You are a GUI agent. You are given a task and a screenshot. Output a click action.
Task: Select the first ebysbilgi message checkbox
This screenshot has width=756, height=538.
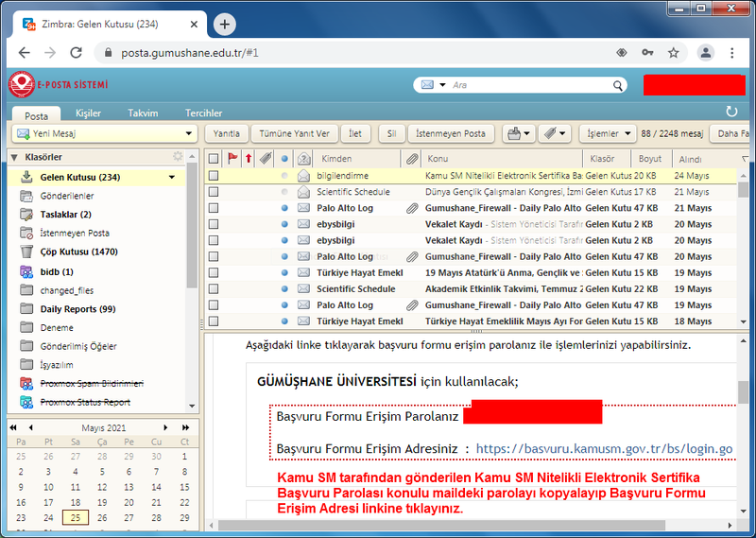click(214, 224)
